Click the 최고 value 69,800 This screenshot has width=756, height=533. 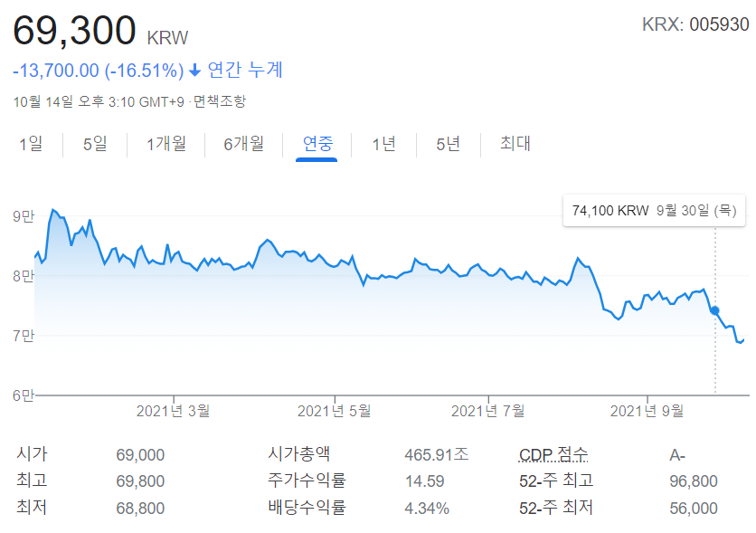(140, 481)
